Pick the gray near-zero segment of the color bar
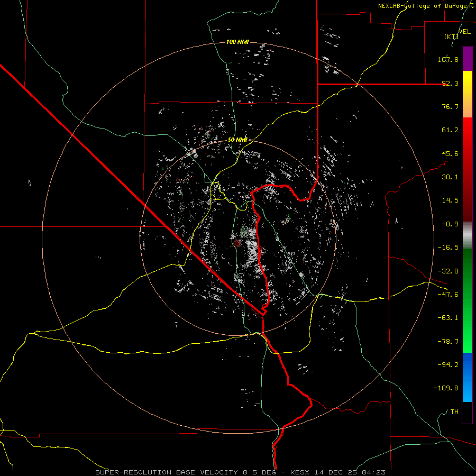 pyautogui.click(x=467, y=234)
